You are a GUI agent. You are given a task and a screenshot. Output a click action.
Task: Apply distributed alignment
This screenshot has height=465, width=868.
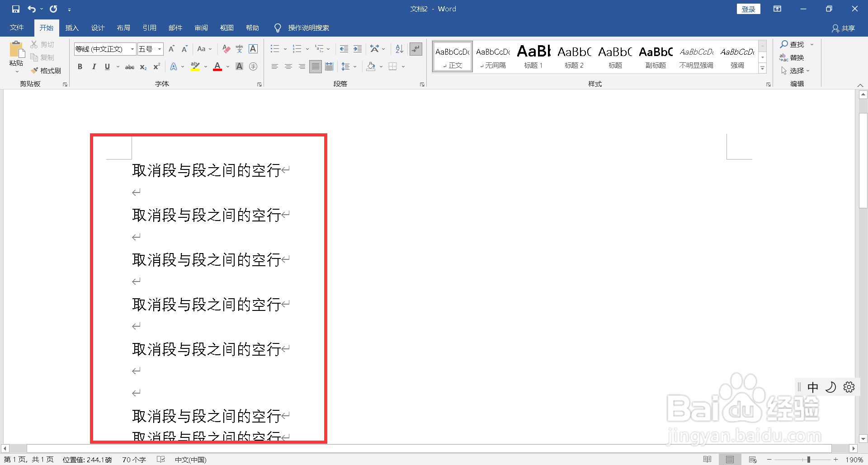[329, 66]
